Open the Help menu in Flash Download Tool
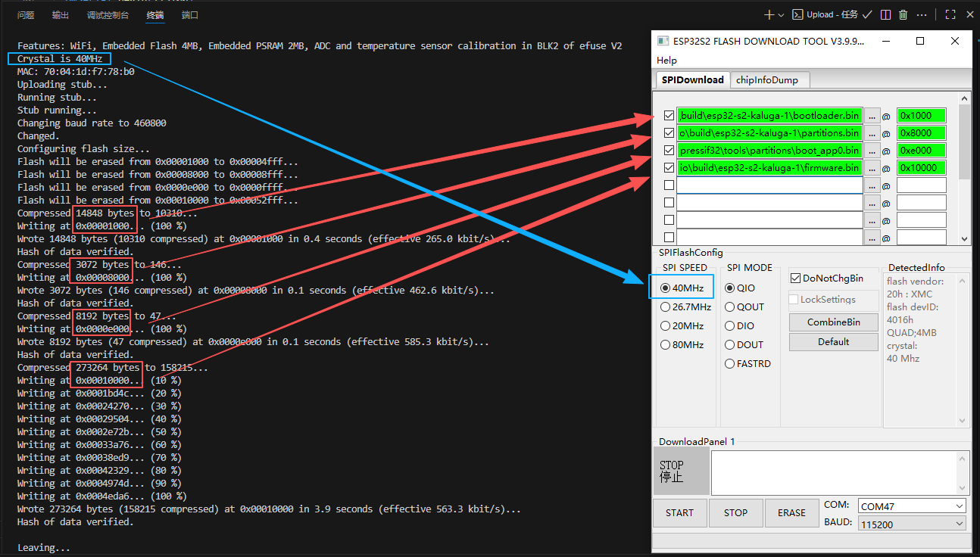Viewport: 980px width, 557px height. 667,61
